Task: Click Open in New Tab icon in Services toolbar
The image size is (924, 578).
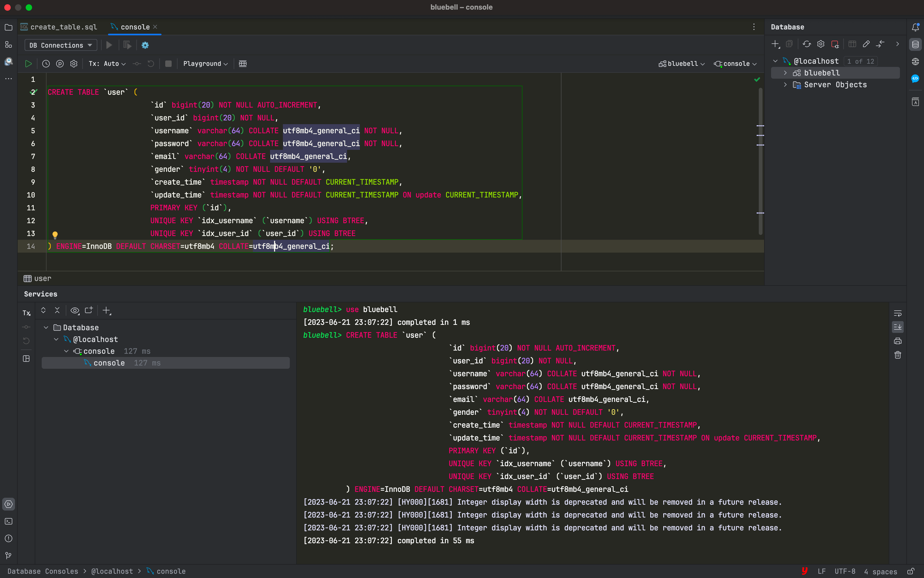Action: point(89,310)
